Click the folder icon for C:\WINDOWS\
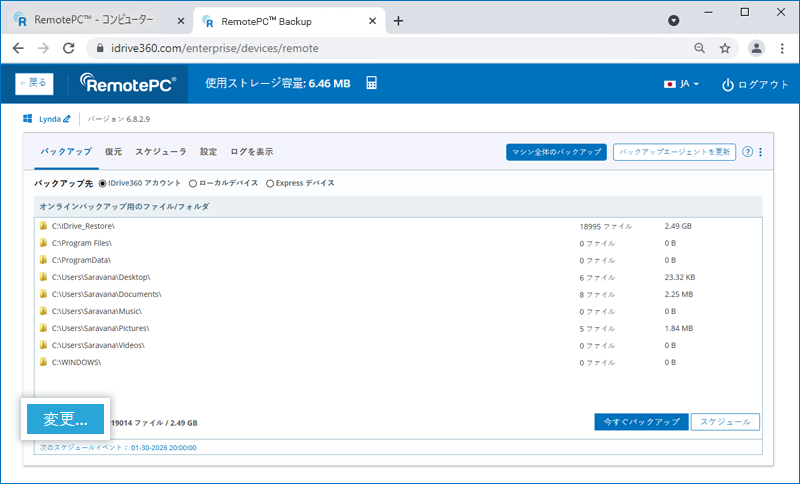 43,362
